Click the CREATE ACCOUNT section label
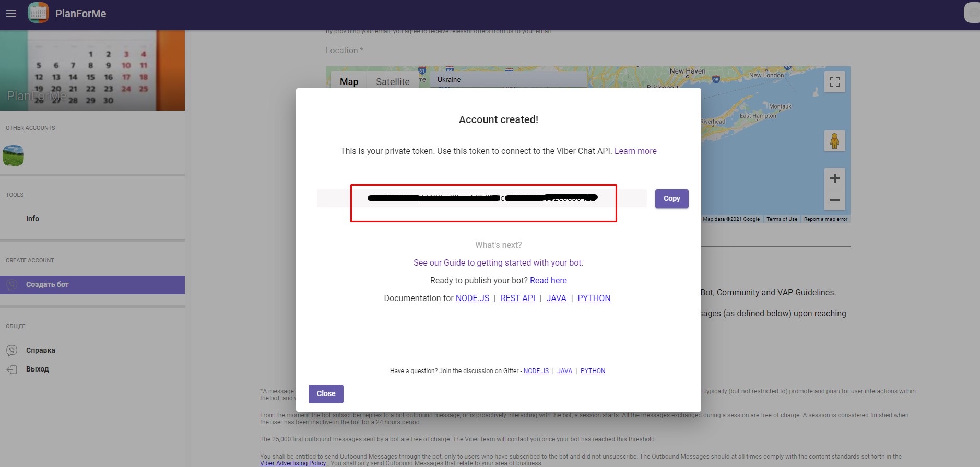 point(30,260)
